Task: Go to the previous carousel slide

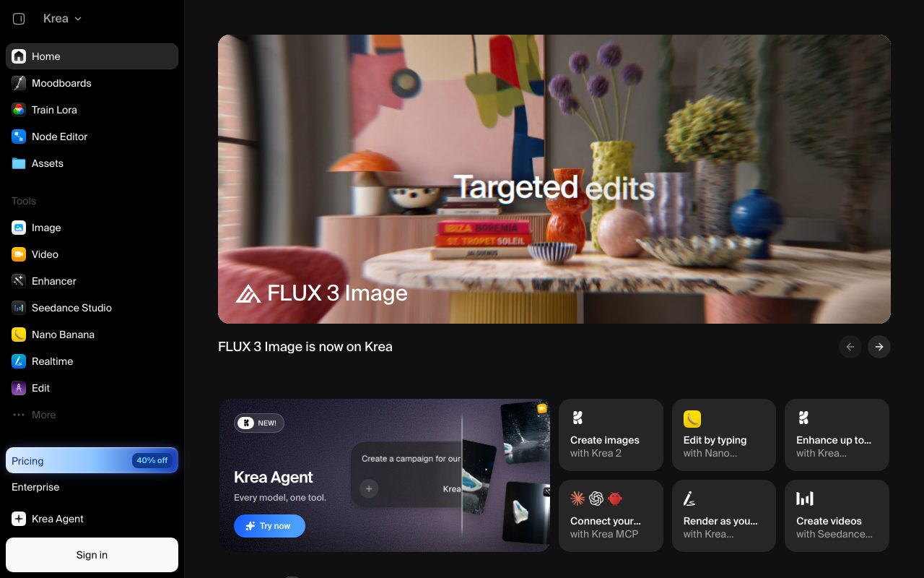Action: coord(850,347)
